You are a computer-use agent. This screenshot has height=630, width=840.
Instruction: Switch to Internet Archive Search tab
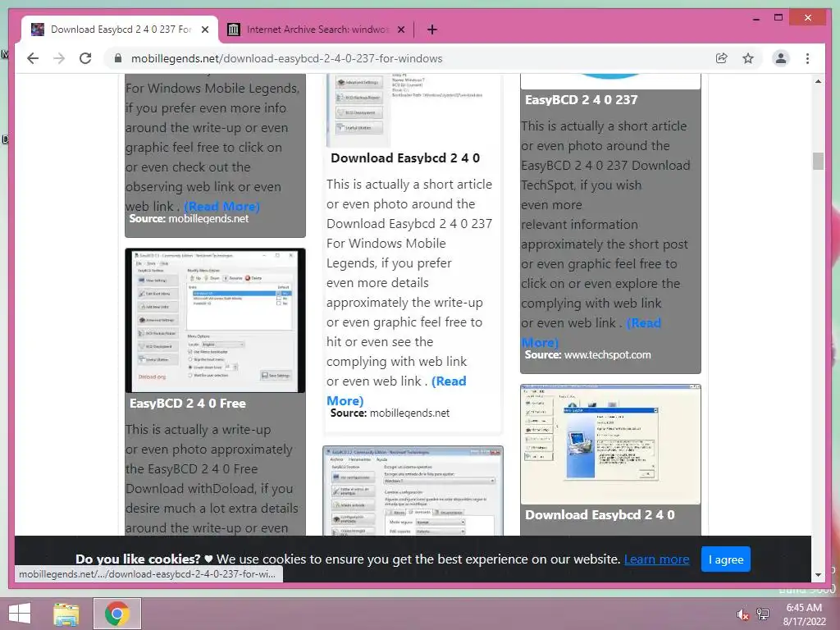(x=316, y=30)
